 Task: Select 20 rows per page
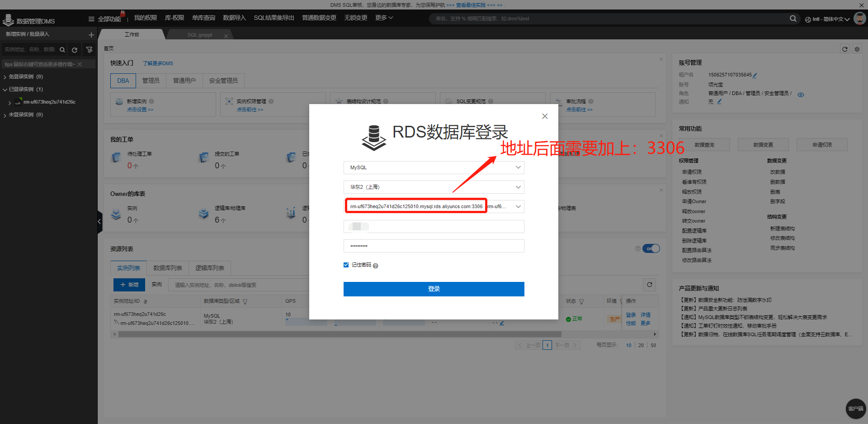pyautogui.click(x=641, y=345)
